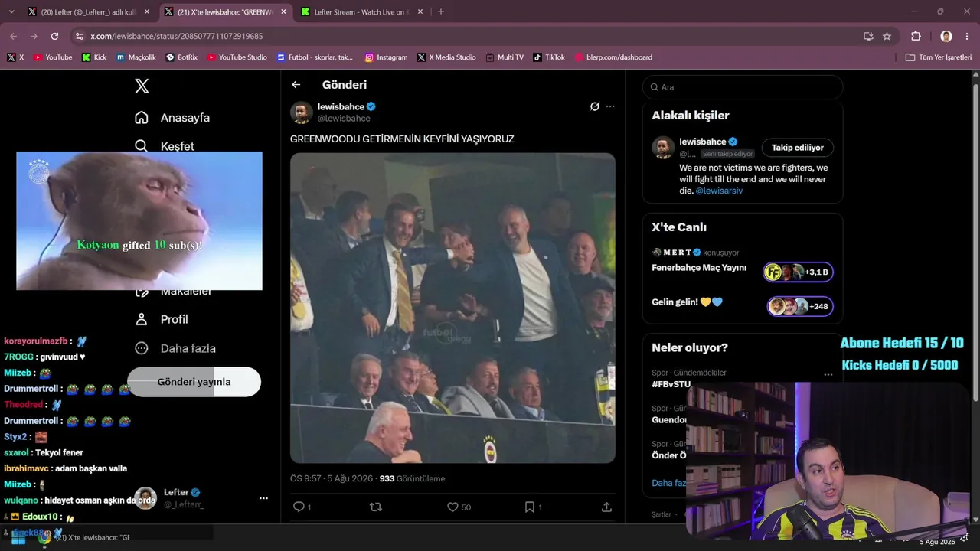
Task: Open the Windows Start menu
Action: (x=18, y=539)
